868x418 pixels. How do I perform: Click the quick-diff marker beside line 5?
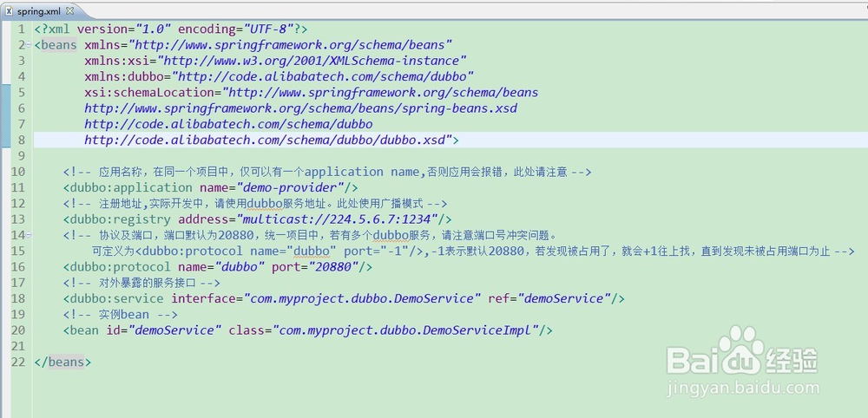pos(5,92)
